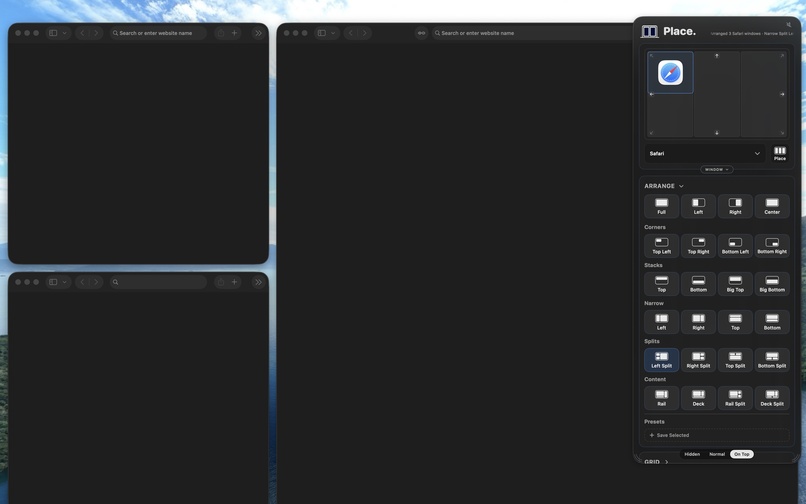Screen dimensions: 806x504
Task: Expand the GRID section
Action: [x=656, y=461]
